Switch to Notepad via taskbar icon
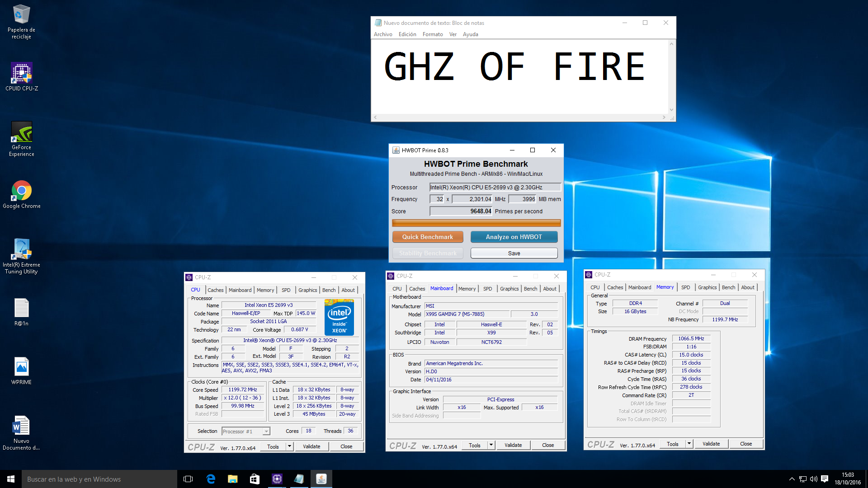 click(x=299, y=479)
